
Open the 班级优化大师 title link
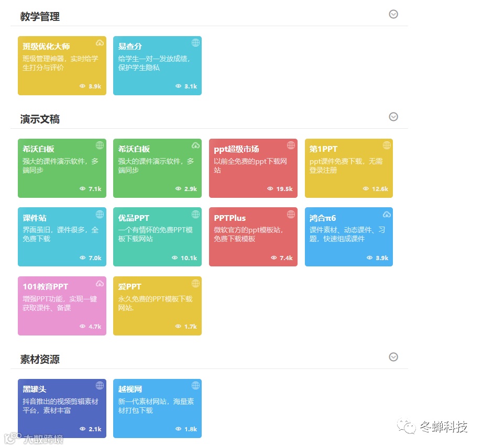coord(46,47)
